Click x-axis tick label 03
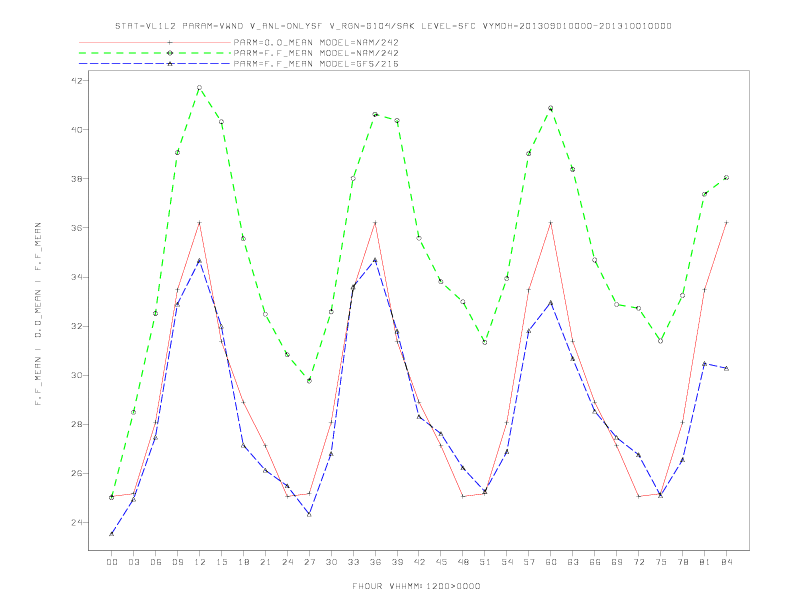Viewport: 792px width, 612px height. click(x=133, y=562)
